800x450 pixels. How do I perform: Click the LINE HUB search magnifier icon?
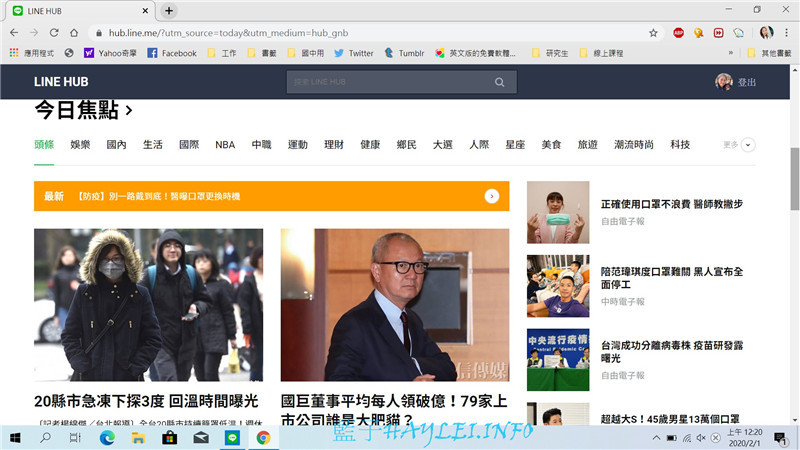[499, 82]
